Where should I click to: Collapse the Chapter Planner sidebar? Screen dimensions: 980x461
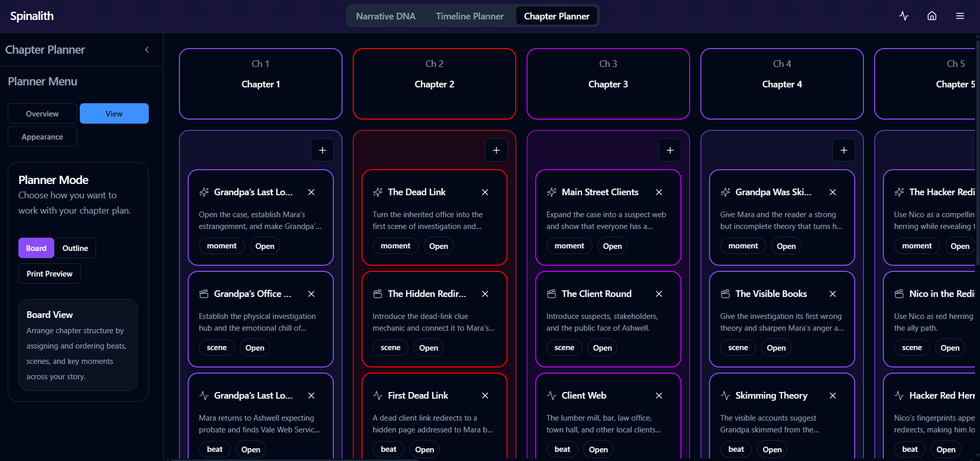(147, 50)
